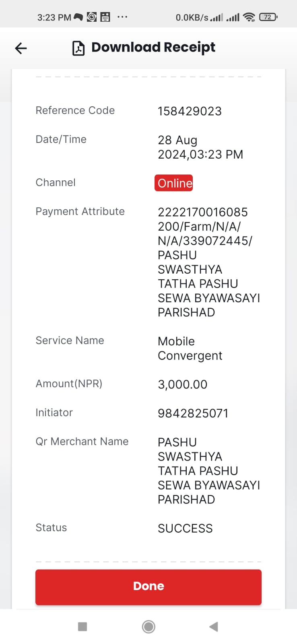This screenshot has height=644, width=297.
Task: Tap the reference code 158429023
Action: 190,111
